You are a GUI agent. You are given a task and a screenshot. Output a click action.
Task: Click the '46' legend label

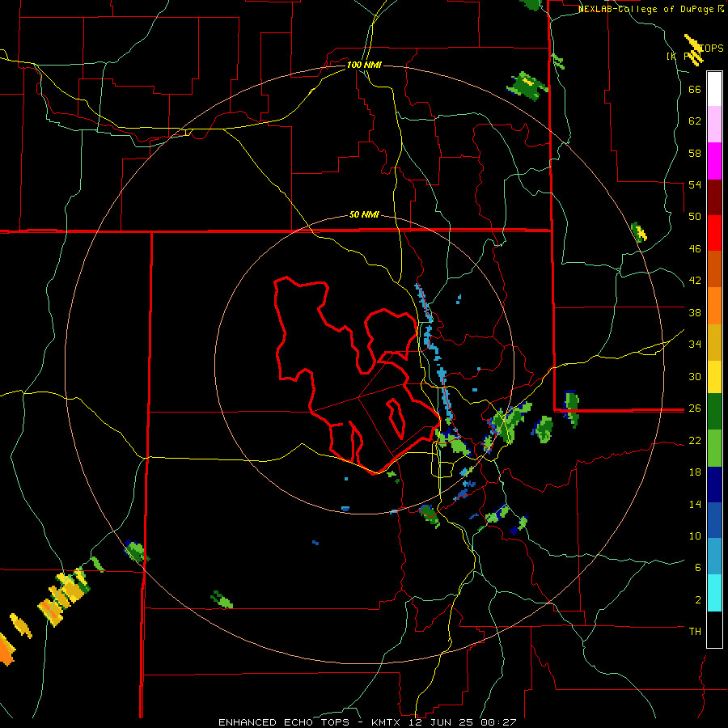click(695, 249)
